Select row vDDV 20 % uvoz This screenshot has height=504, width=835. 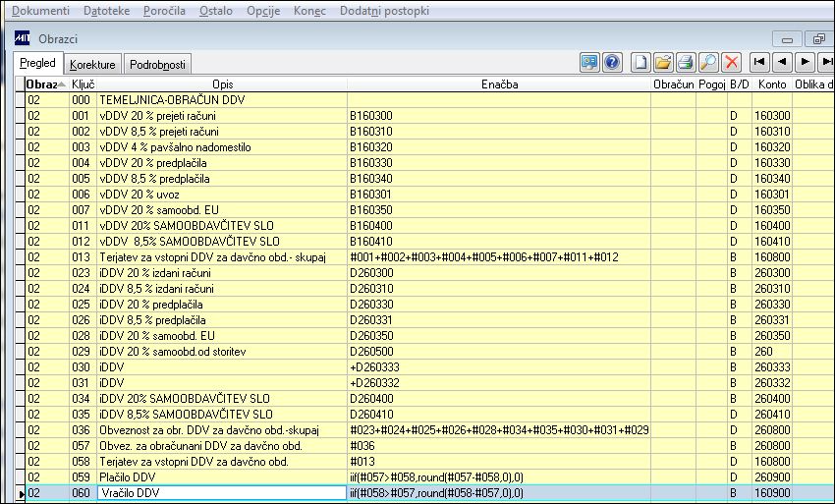point(429,194)
